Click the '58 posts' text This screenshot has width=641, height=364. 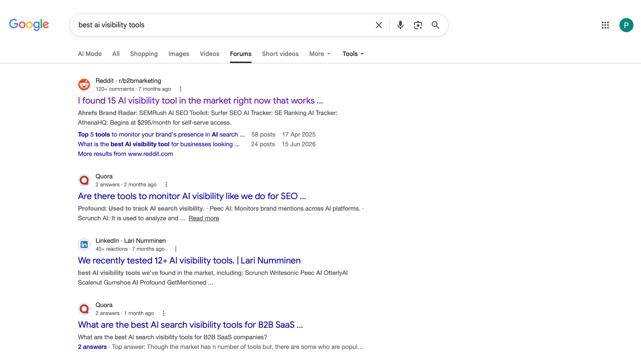tap(263, 134)
